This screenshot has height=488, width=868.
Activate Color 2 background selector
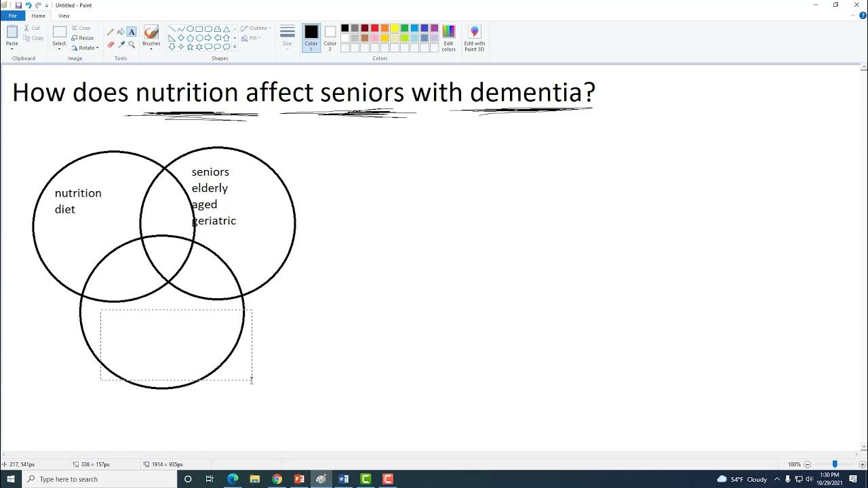pos(330,38)
